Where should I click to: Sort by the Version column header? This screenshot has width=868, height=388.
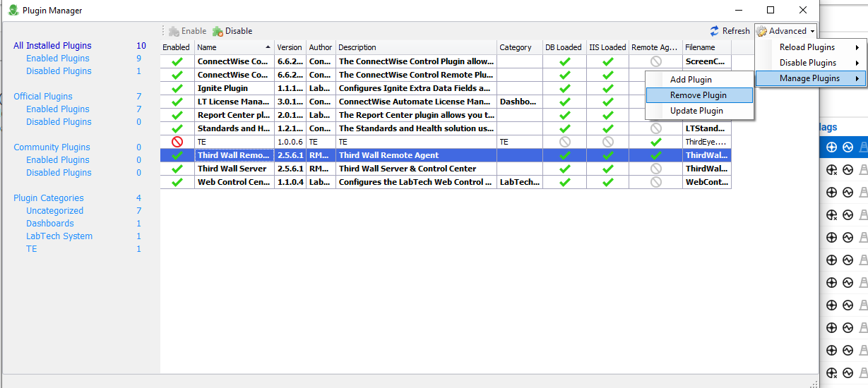[x=290, y=47]
